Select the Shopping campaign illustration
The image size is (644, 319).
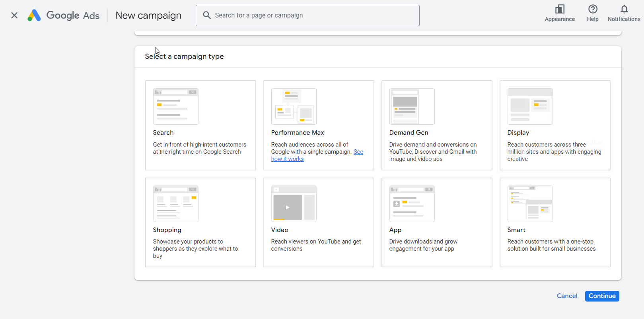pyautogui.click(x=176, y=204)
